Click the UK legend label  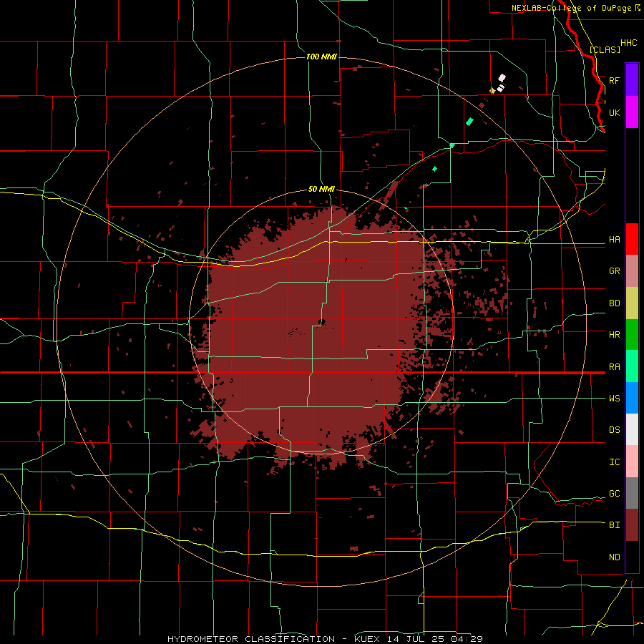[x=614, y=112]
